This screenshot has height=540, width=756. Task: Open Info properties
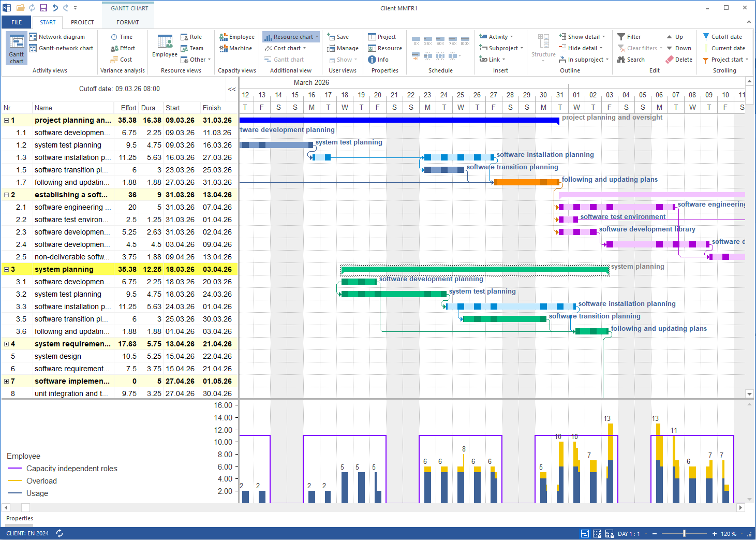tap(378, 60)
